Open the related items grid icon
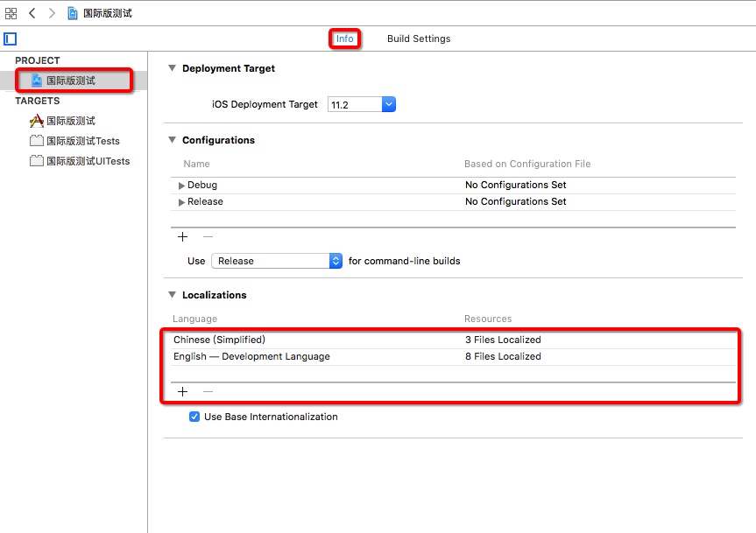This screenshot has width=756, height=533. 11,13
